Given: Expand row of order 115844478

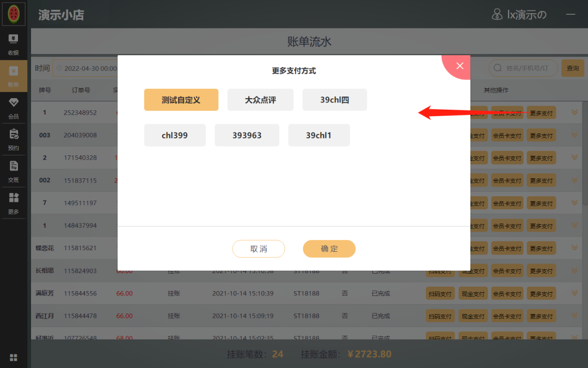Looking at the screenshot, I should click(x=574, y=316).
